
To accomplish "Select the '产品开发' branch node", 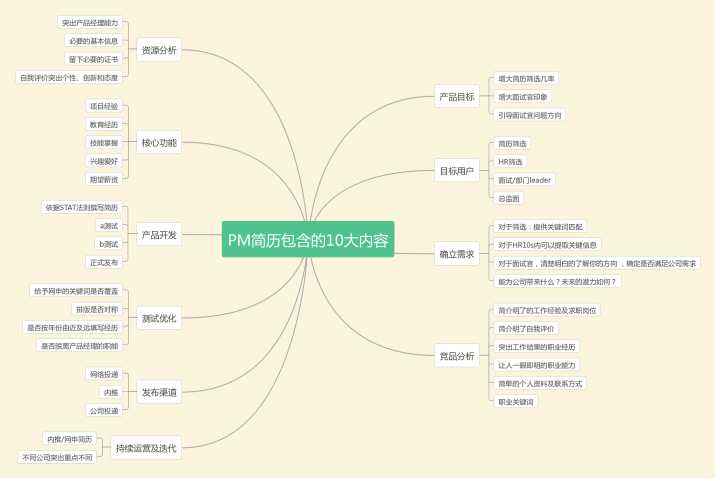I will [159, 235].
